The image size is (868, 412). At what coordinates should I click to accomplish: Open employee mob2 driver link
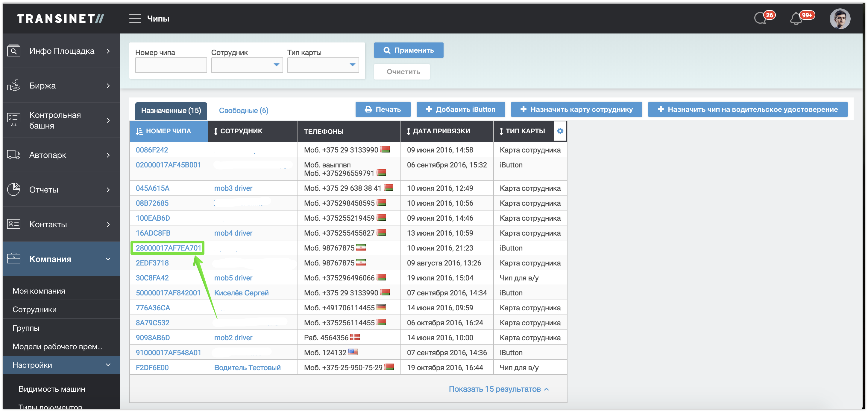(x=233, y=338)
